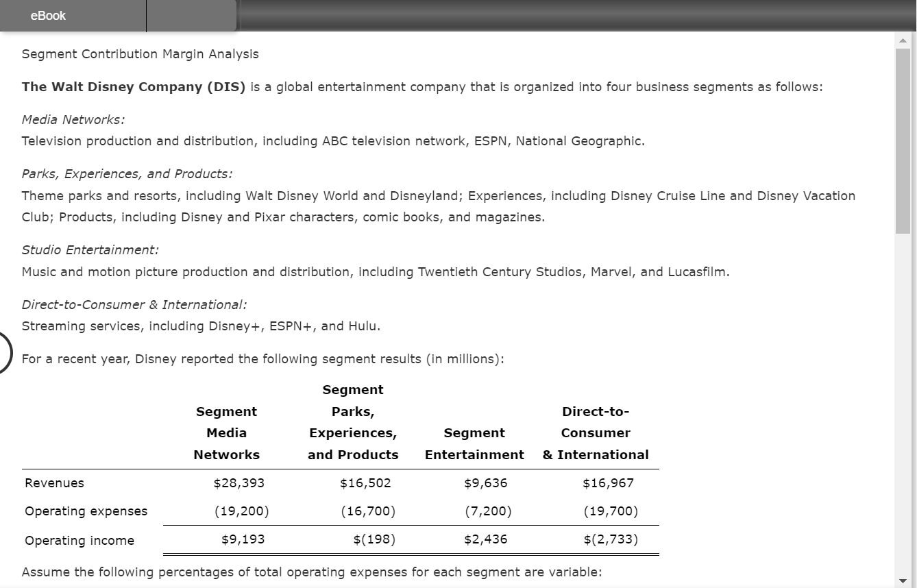Select Entertainment revenue $9,636

point(486,483)
